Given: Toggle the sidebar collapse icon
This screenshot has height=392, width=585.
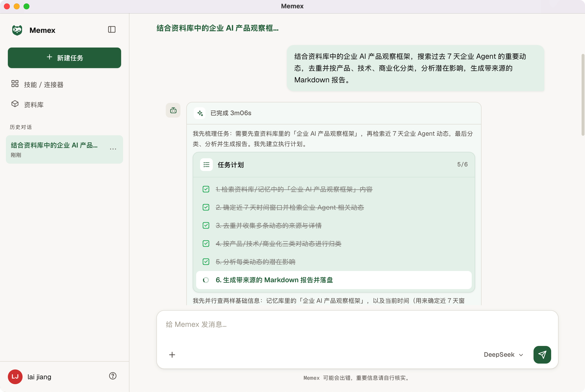Looking at the screenshot, I should pos(112,29).
